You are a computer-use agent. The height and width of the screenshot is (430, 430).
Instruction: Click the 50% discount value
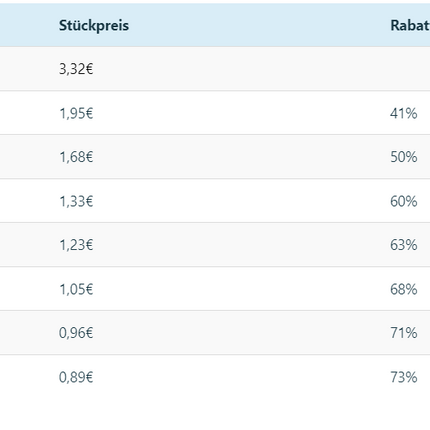(x=403, y=157)
